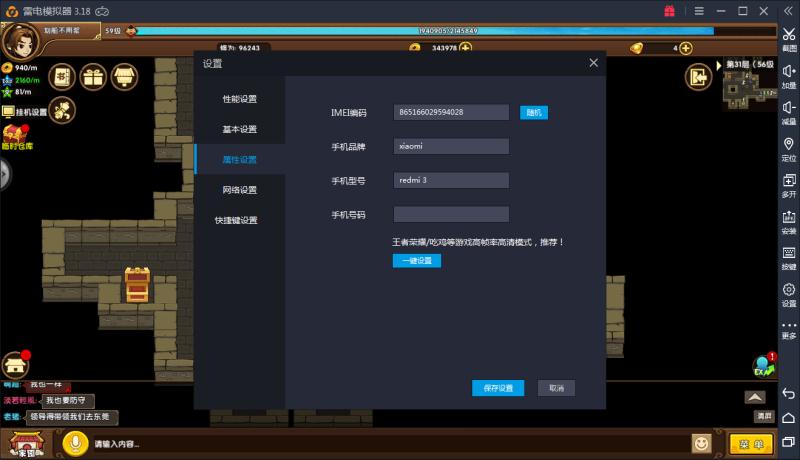
Task: Open the 定位 location icon
Action: point(788,148)
